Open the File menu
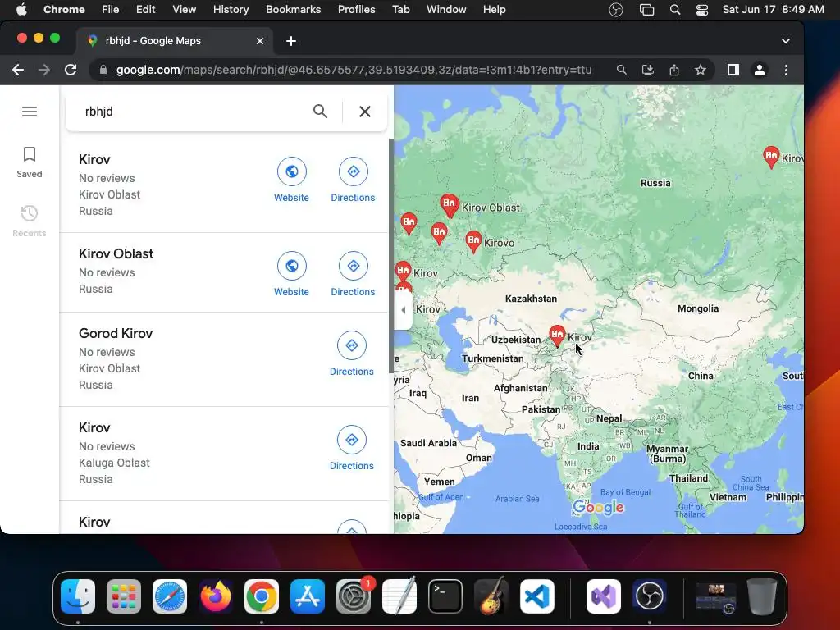 click(111, 9)
